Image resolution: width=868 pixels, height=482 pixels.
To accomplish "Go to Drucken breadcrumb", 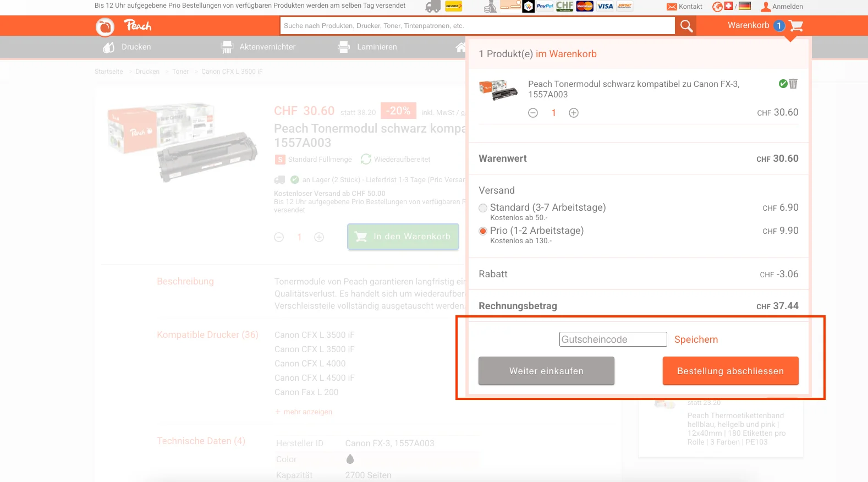I will pyautogui.click(x=147, y=72).
